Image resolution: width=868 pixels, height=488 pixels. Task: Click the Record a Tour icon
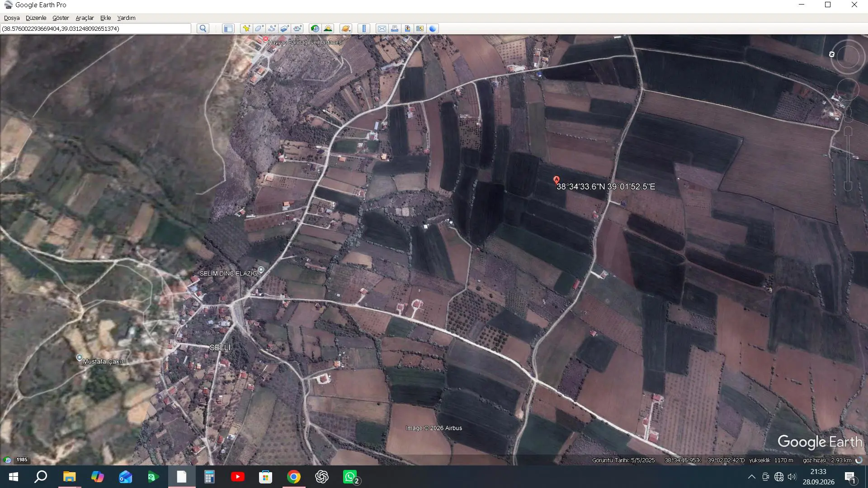coord(297,28)
